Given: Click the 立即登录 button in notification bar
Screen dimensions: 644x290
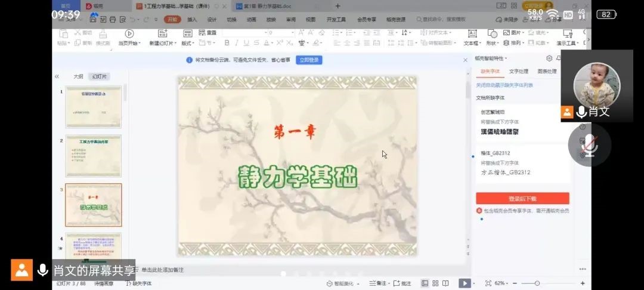Looking at the screenshot, I should pos(309,60).
